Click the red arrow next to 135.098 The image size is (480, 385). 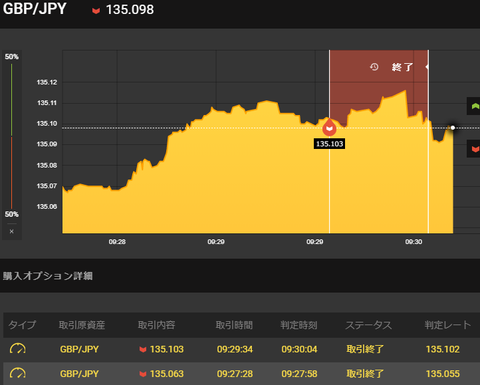click(96, 11)
